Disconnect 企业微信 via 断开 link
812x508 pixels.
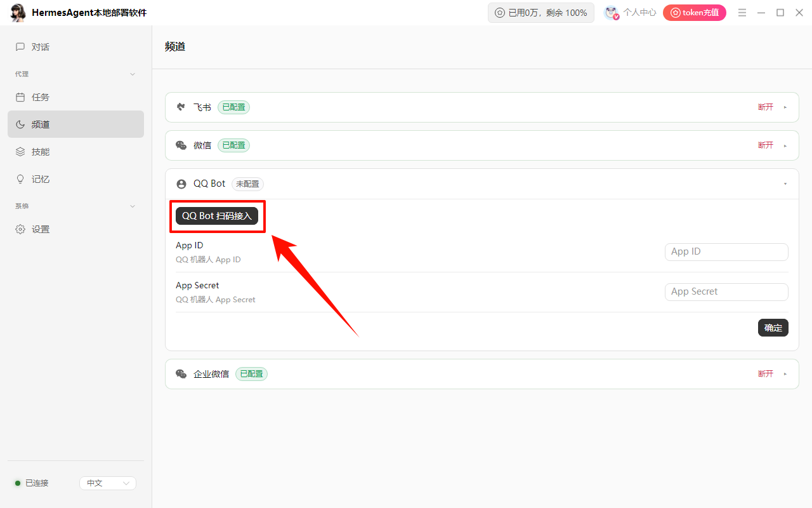pos(766,374)
